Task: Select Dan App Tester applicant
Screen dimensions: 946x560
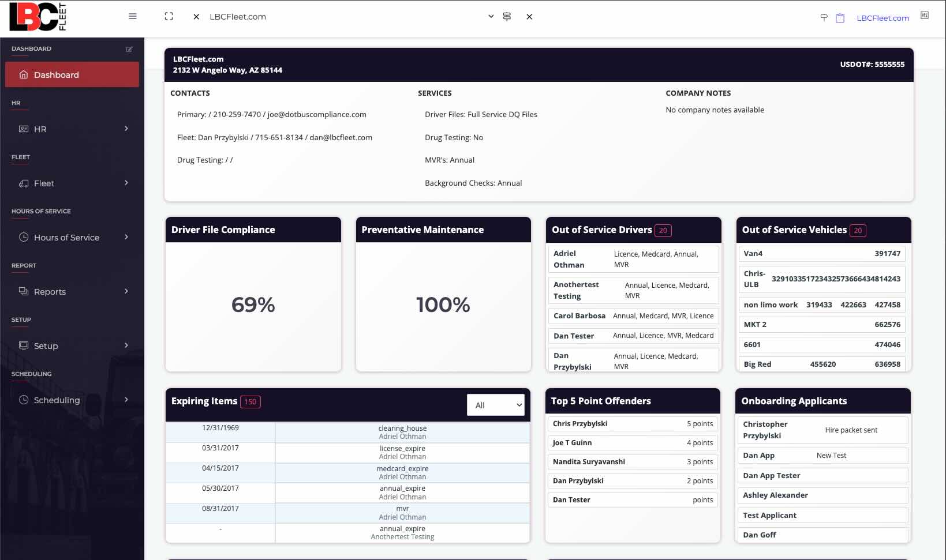Action: pos(822,475)
